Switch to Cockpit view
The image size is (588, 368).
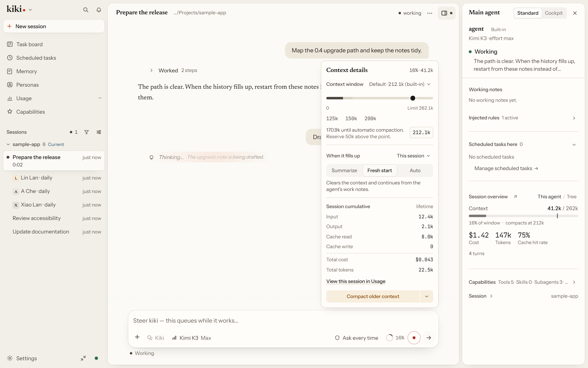point(553,13)
